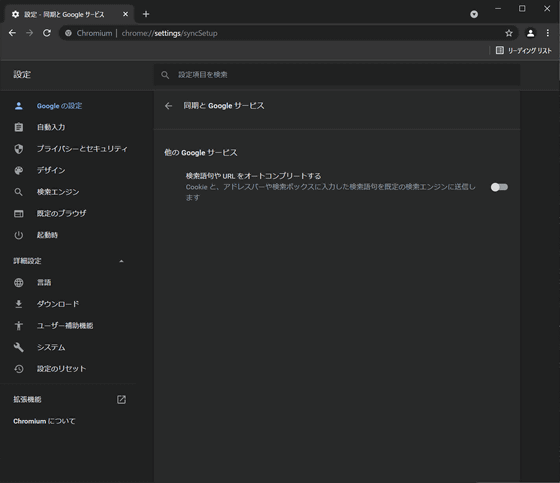Screen dimensions: 560x483
Task: Click the 他の Google サービス heading
Action: click(201, 153)
